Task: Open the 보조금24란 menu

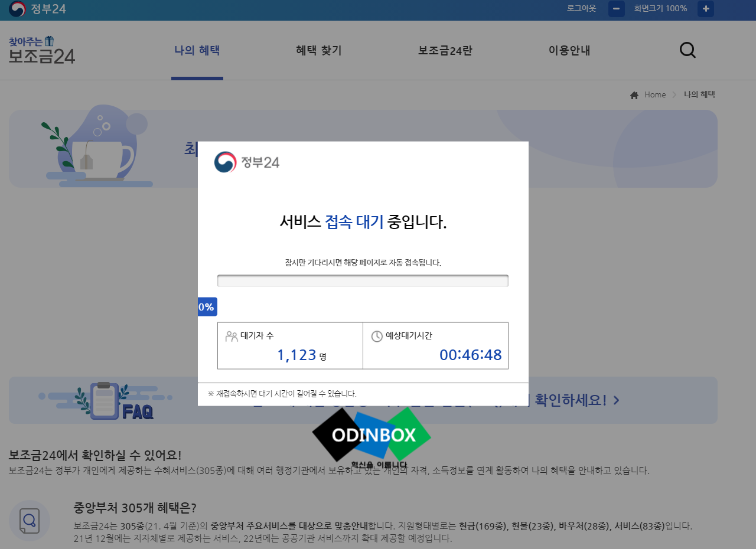Action: tap(445, 51)
